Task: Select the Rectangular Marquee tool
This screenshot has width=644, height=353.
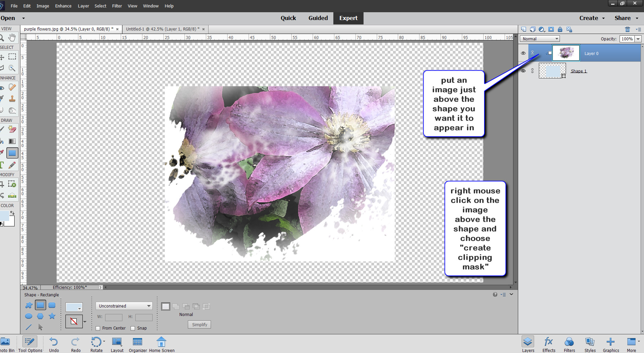Action: (x=12, y=57)
